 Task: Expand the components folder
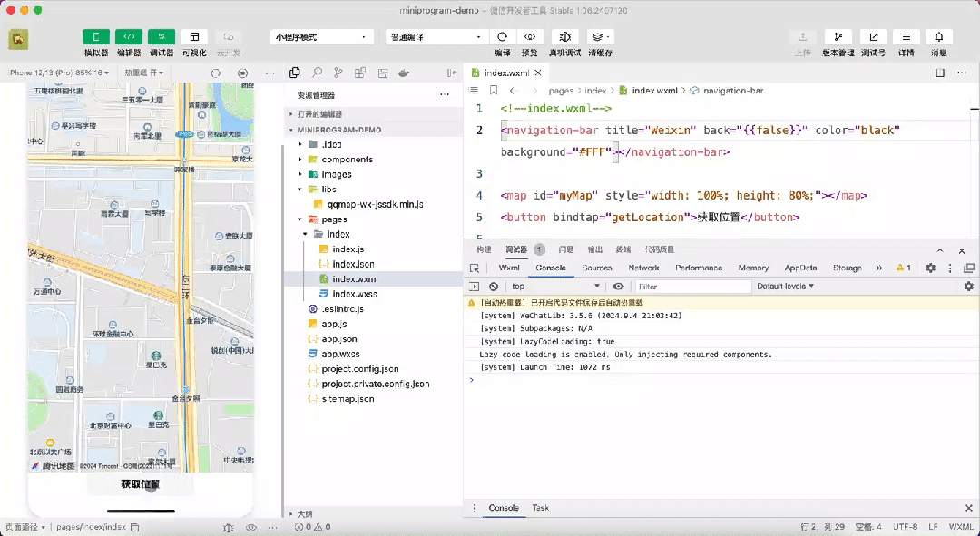tap(373, 160)
